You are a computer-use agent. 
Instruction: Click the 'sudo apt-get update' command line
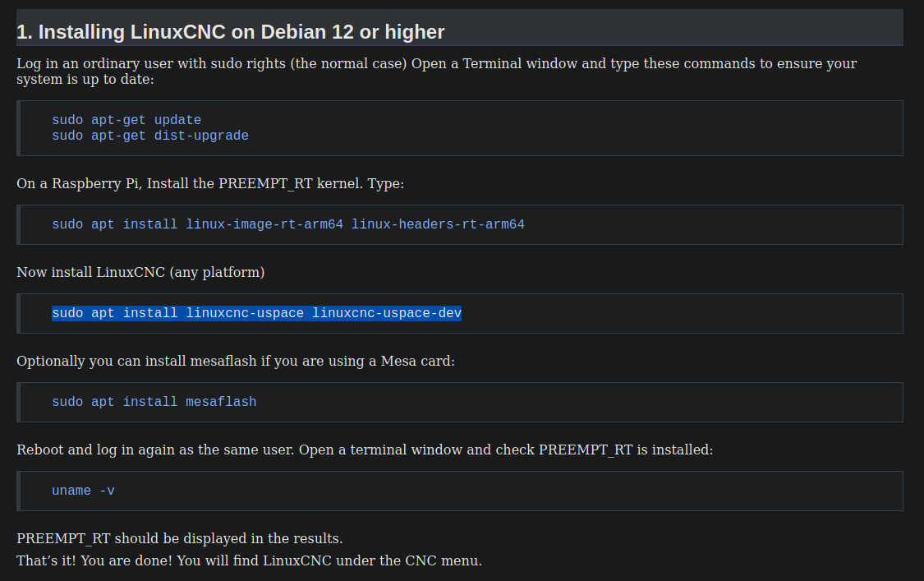(x=126, y=120)
